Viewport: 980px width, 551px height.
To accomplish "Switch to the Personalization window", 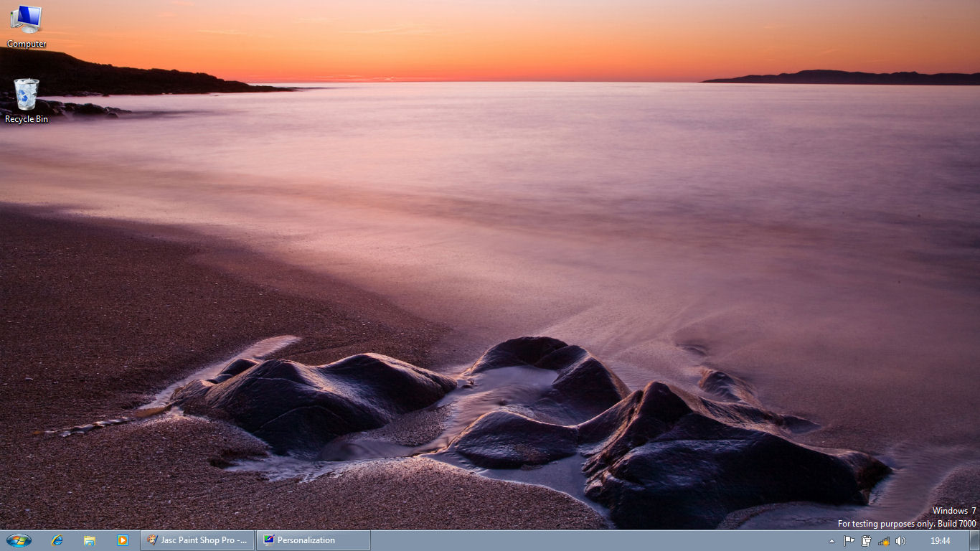I will (x=314, y=540).
